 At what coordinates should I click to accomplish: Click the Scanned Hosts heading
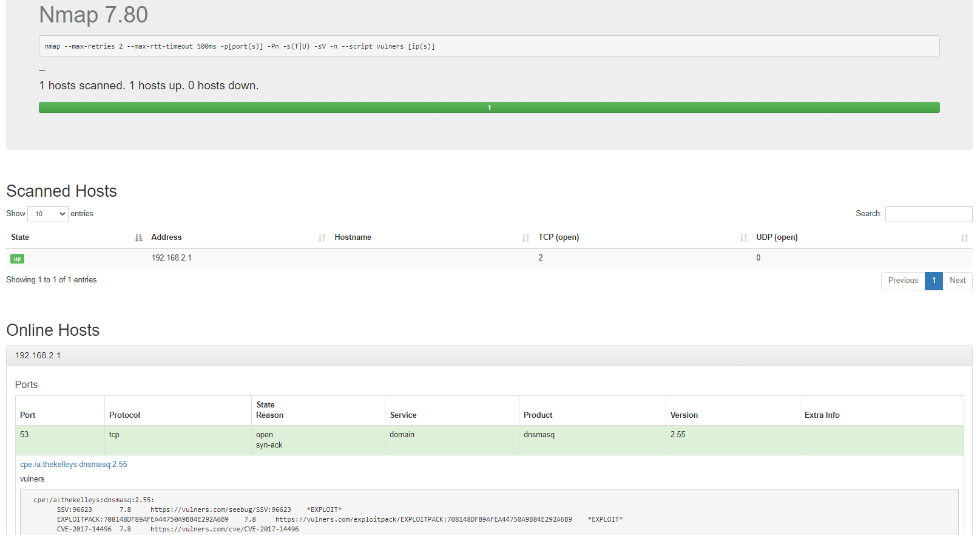pyautogui.click(x=61, y=191)
